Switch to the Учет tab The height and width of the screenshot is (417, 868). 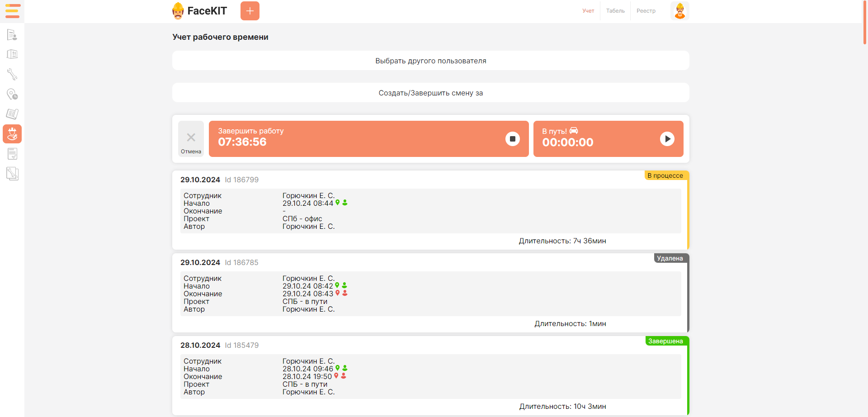pos(588,11)
